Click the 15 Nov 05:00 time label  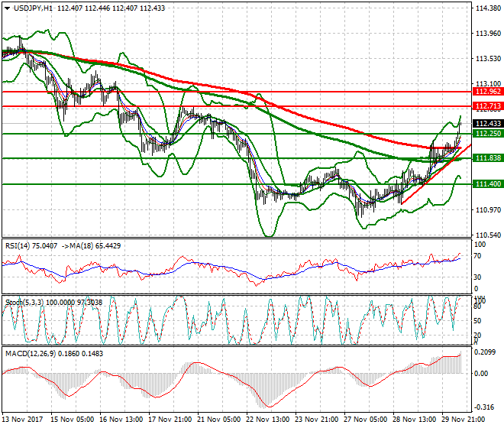coord(73,420)
